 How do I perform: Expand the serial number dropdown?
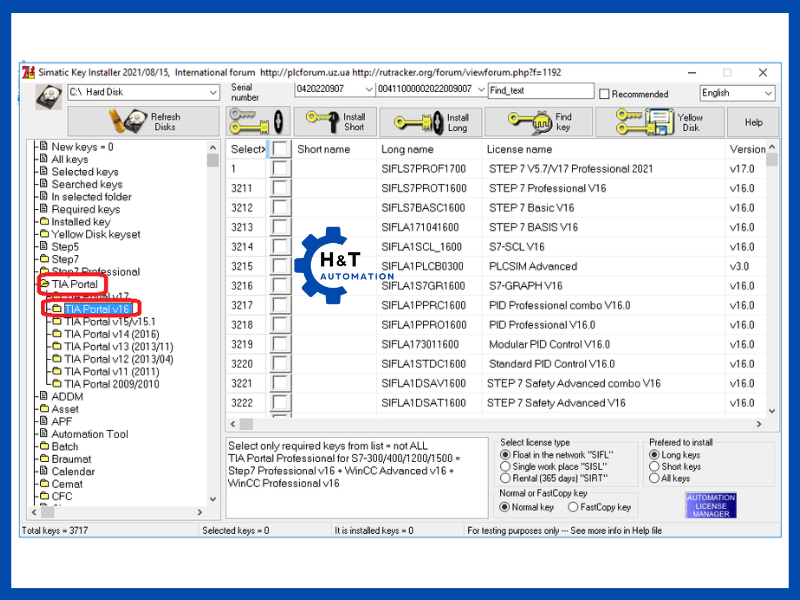(x=481, y=90)
